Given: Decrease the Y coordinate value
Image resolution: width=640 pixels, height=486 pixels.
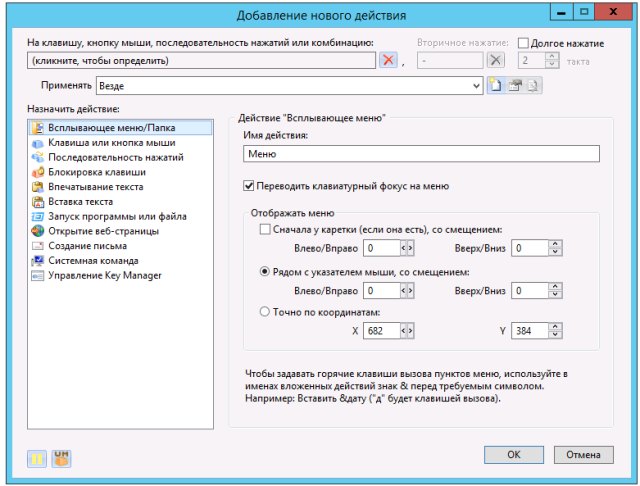Looking at the screenshot, I should click(x=555, y=334).
